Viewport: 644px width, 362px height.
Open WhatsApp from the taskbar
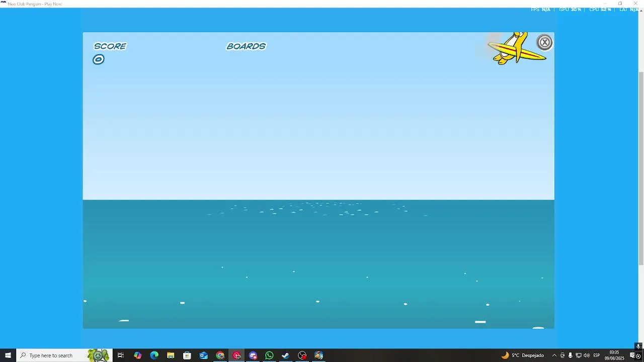pyautogui.click(x=270, y=355)
